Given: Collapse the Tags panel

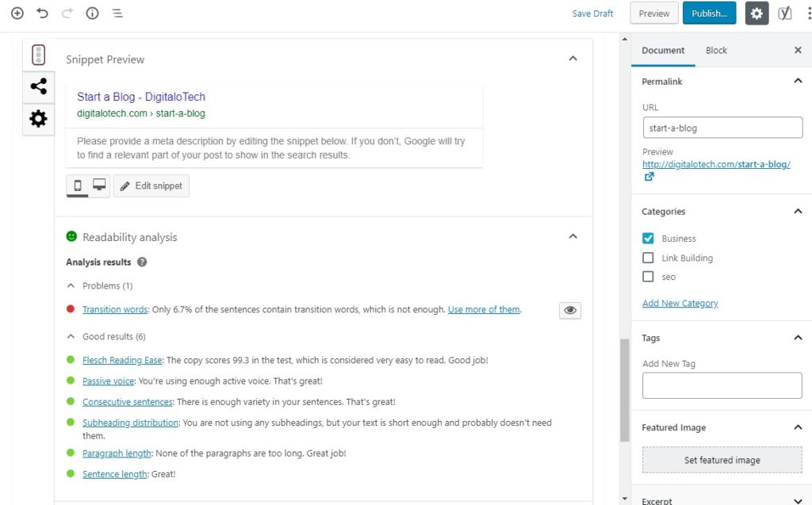Looking at the screenshot, I should [798, 338].
